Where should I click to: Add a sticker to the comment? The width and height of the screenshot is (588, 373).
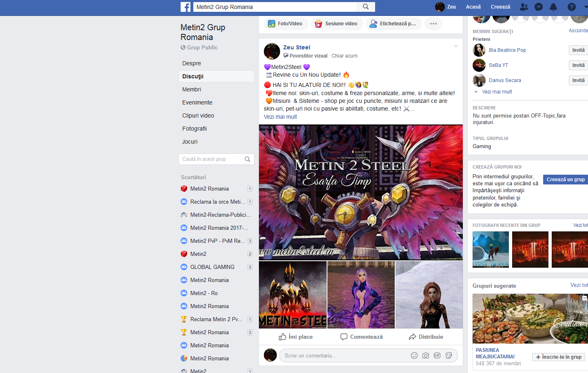[449, 355]
